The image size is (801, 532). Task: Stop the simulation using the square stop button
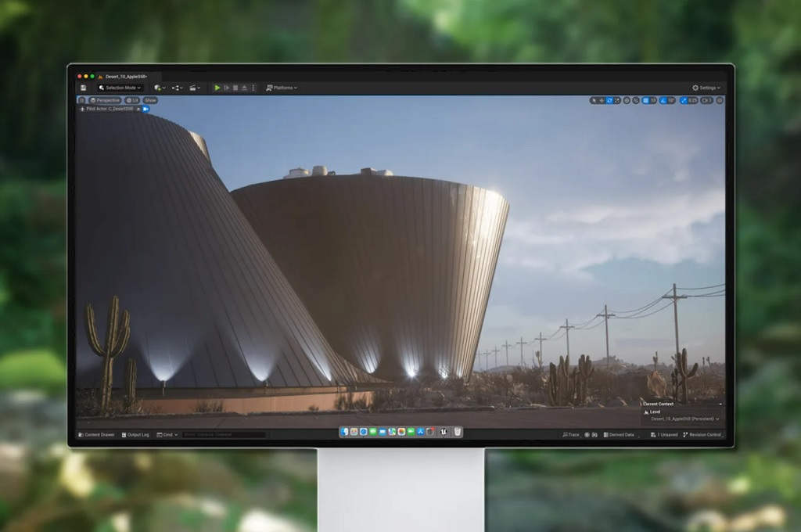[235, 88]
